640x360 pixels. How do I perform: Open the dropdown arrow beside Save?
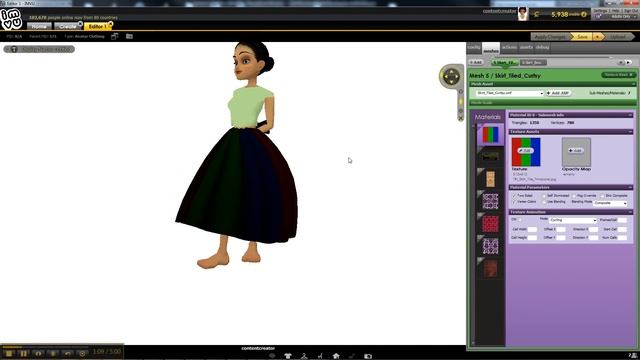(x=598, y=37)
